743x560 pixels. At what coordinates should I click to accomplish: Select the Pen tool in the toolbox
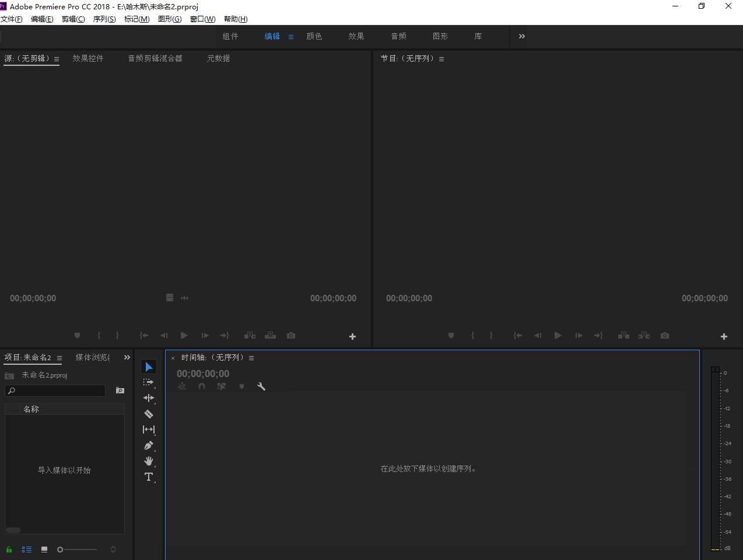coord(149,446)
